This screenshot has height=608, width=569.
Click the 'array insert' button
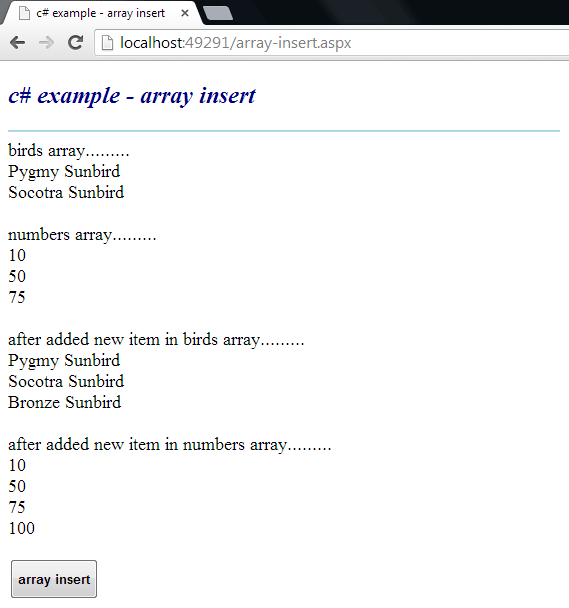54,579
